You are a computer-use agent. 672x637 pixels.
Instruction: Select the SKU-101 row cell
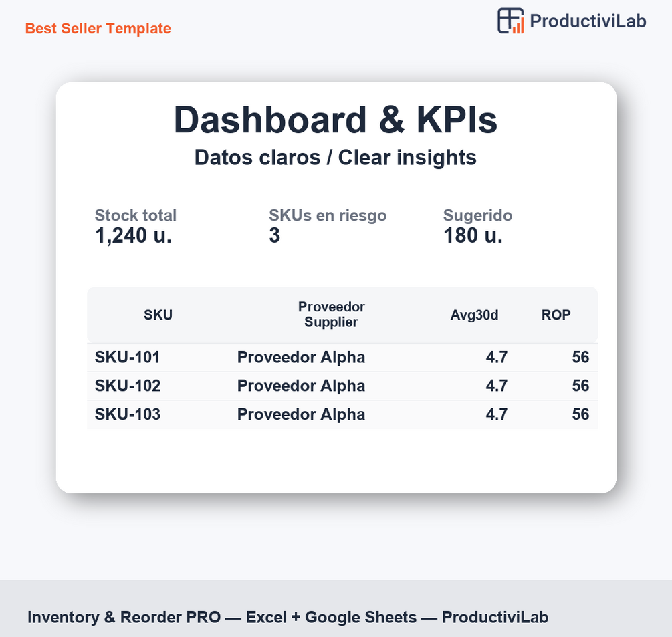128,358
